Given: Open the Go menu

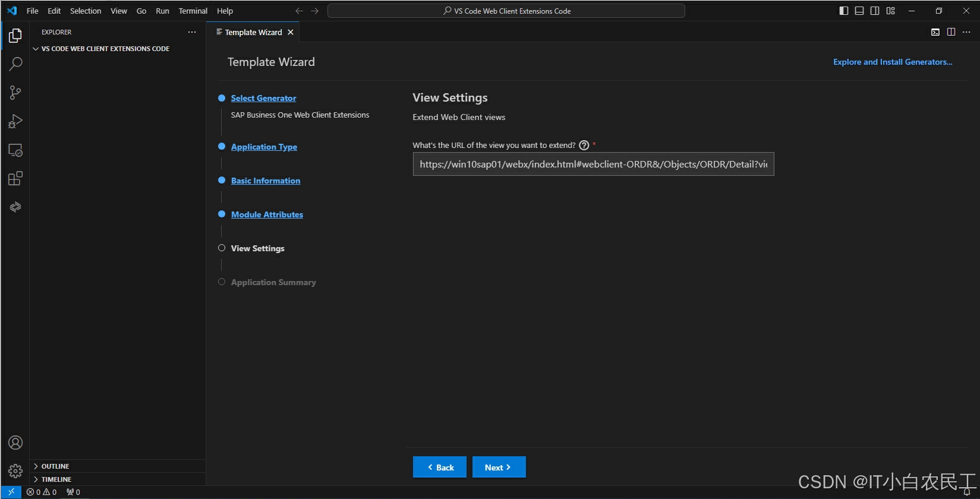Looking at the screenshot, I should pyautogui.click(x=141, y=11).
